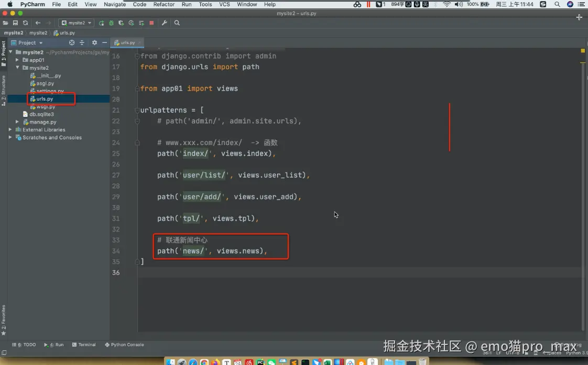The width and height of the screenshot is (588, 365).
Task: Toggle the 1: Project tool window button
Action: (x=3, y=53)
